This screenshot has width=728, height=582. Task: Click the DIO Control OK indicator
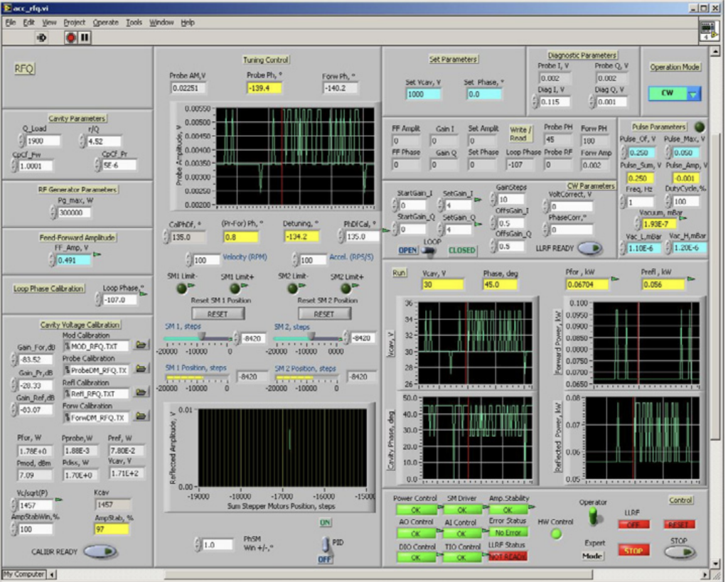tap(416, 557)
